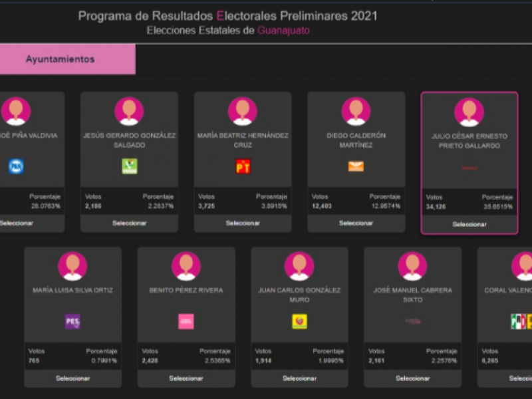Click the purple PES party logo
The width and height of the screenshot is (532, 399).
[x=72, y=321]
